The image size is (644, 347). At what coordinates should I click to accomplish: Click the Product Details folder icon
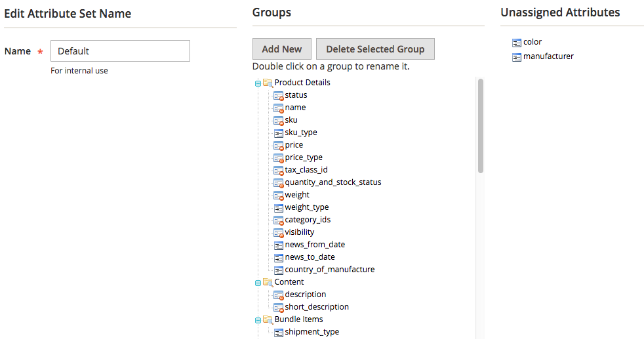tap(268, 83)
